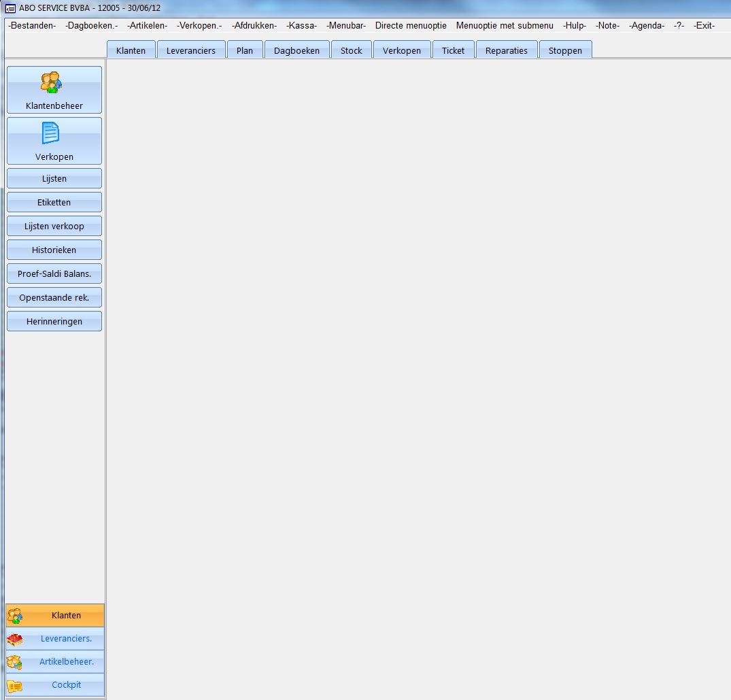Click the Cockpit icon in bottom navigation
Viewport: 731px width, 700px height.
click(x=14, y=686)
